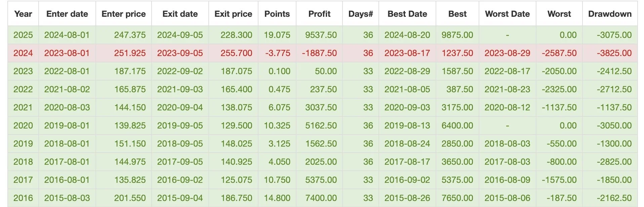Click the Worst Date column header

click(x=508, y=14)
